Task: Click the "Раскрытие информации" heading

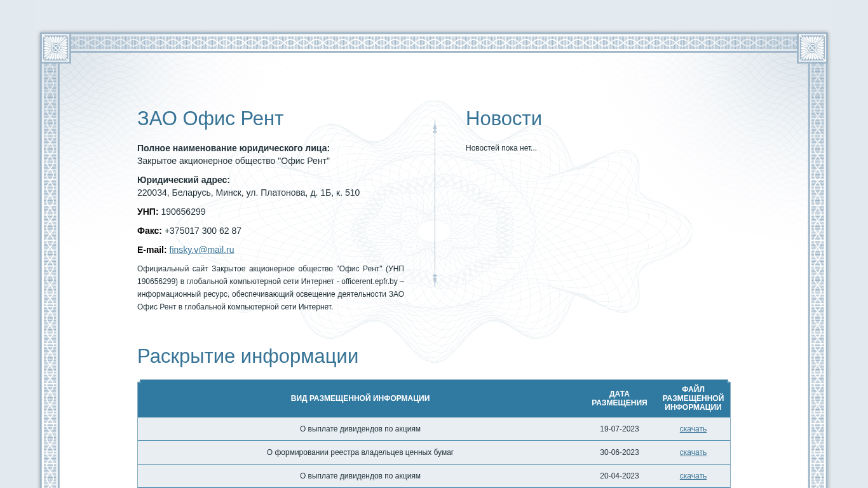Action: pos(248,356)
